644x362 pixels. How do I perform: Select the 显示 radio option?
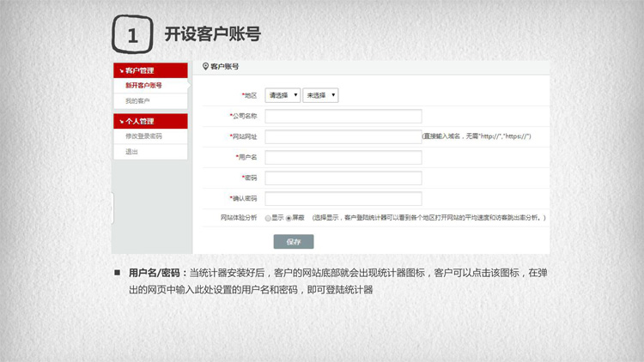click(x=269, y=218)
